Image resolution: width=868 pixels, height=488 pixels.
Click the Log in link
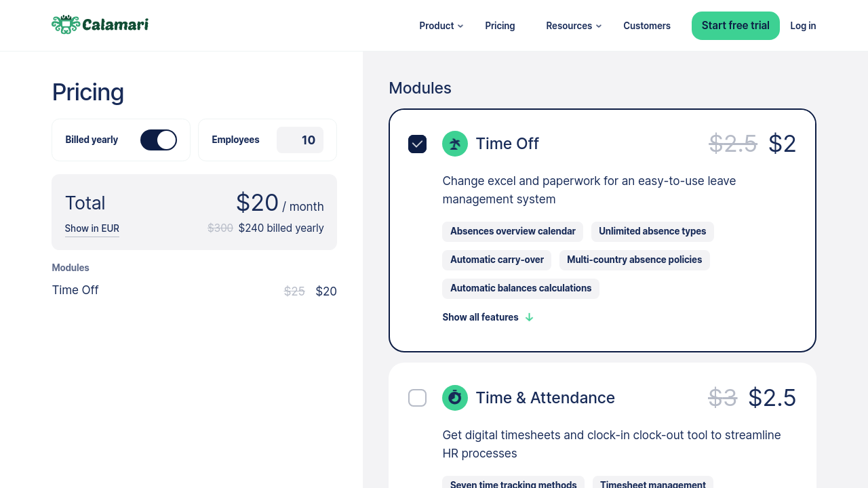click(x=803, y=26)
